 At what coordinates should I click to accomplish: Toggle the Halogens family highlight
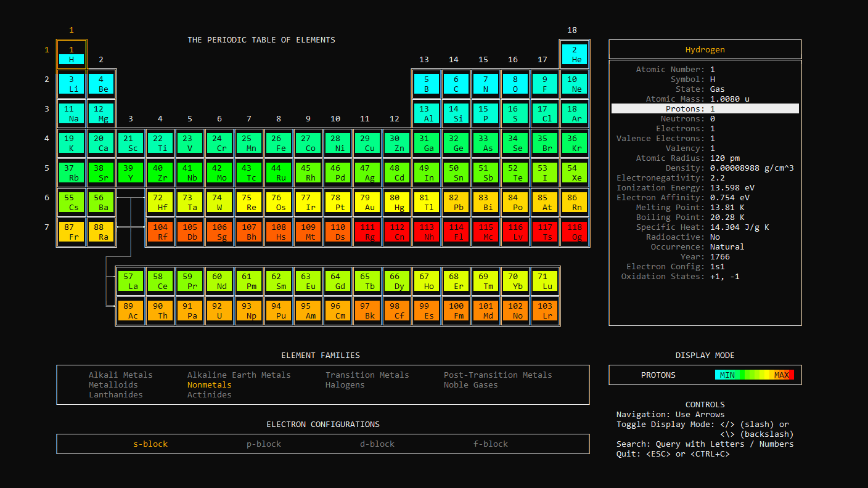tap(345, 384)
